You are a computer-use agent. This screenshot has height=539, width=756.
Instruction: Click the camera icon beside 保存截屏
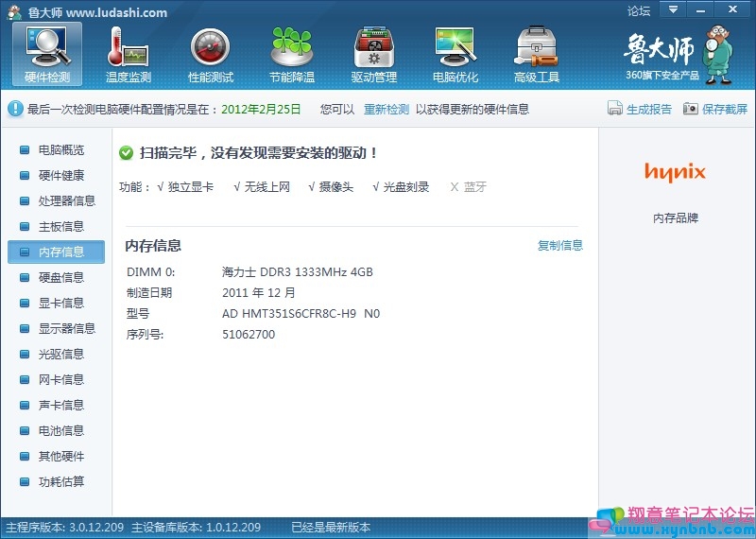tap(691, 109)
